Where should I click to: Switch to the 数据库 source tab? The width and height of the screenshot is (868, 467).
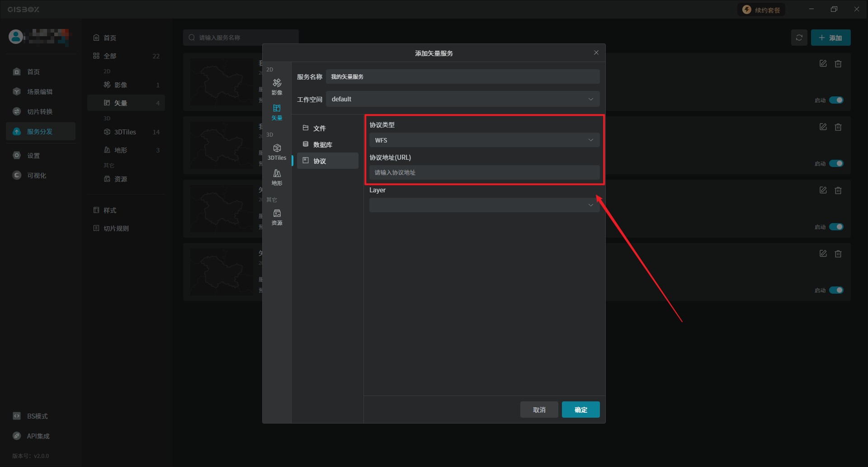[x=322, y=145]
